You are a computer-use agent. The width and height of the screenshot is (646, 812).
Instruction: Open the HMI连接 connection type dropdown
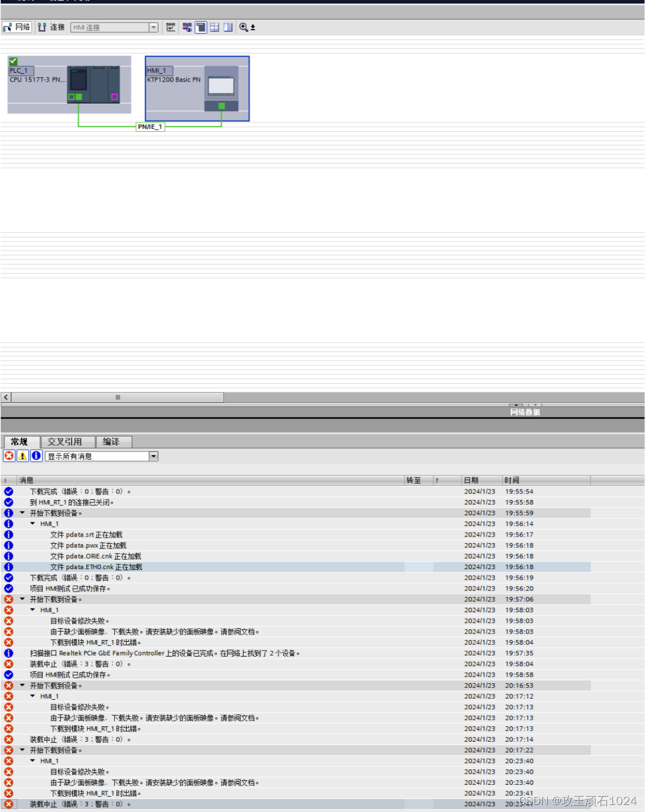pyautogui.click(x=154, y=27)
